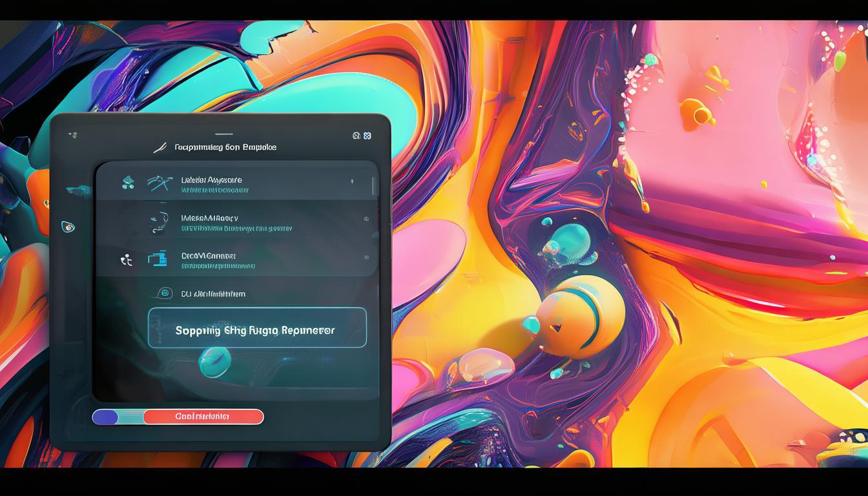Click the pen icon beside the panel title
The height and width of the screenshot is (496, 868).
(x=160, y=148)
